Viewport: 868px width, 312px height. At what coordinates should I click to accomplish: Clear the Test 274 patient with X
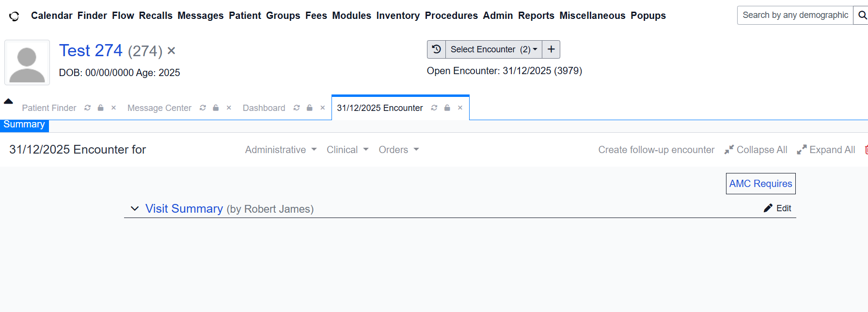coord(172,51)
